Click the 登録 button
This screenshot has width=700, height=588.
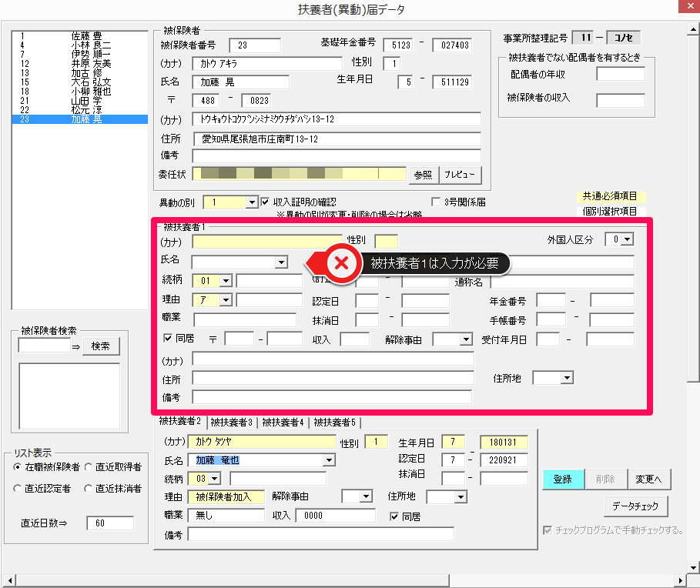(x=562, y=479)
